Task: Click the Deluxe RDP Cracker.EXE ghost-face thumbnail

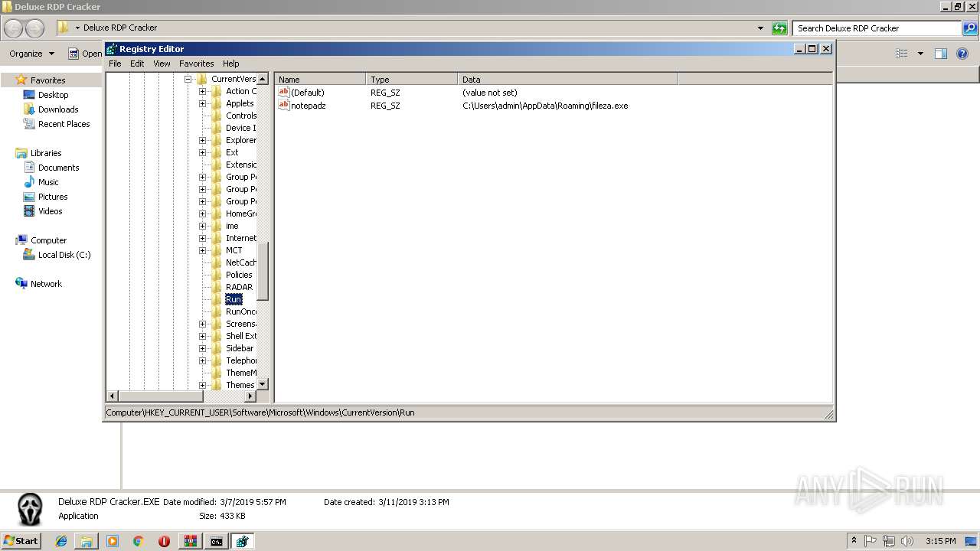Action: coord(29,509)
